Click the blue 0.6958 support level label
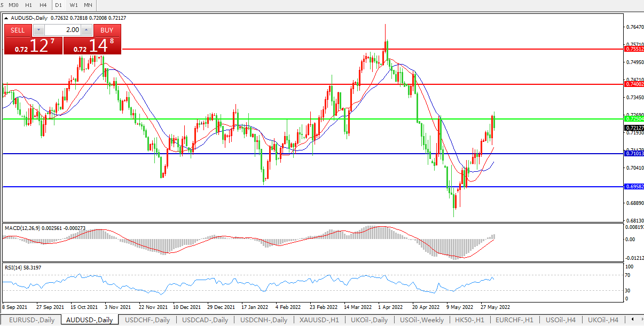Viewport: 644px width, 326px height. [634, 187]
